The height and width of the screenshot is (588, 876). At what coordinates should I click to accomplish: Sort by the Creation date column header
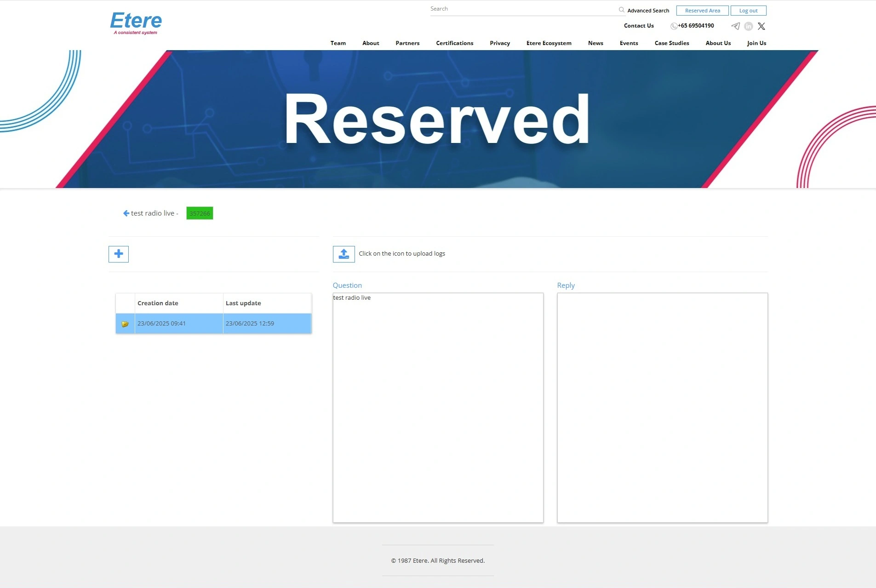coord(158,303)
